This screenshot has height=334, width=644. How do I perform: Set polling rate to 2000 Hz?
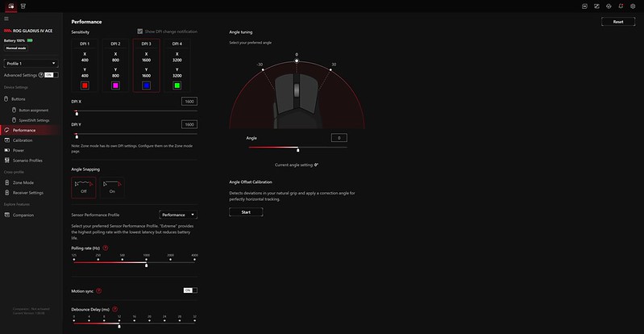pos(170,260)
